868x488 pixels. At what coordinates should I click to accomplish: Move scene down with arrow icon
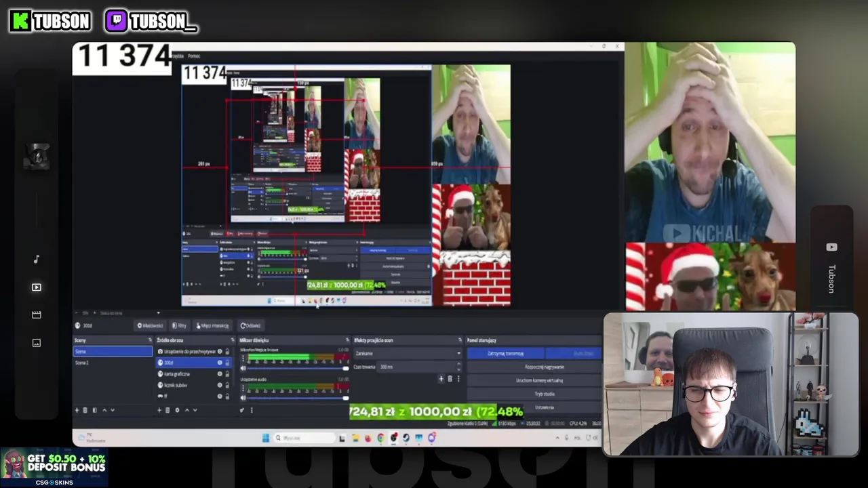[113, 410]
